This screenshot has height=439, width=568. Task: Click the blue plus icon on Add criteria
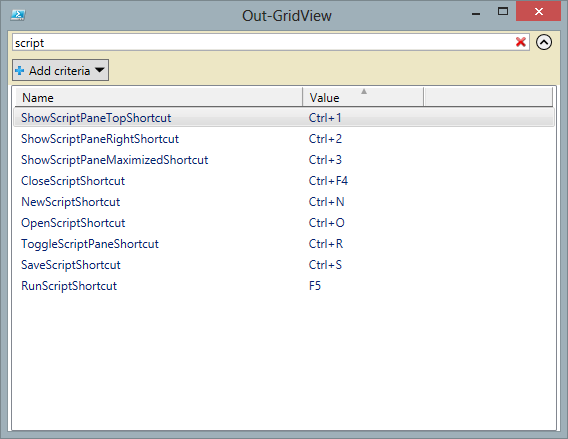point(20,70)
